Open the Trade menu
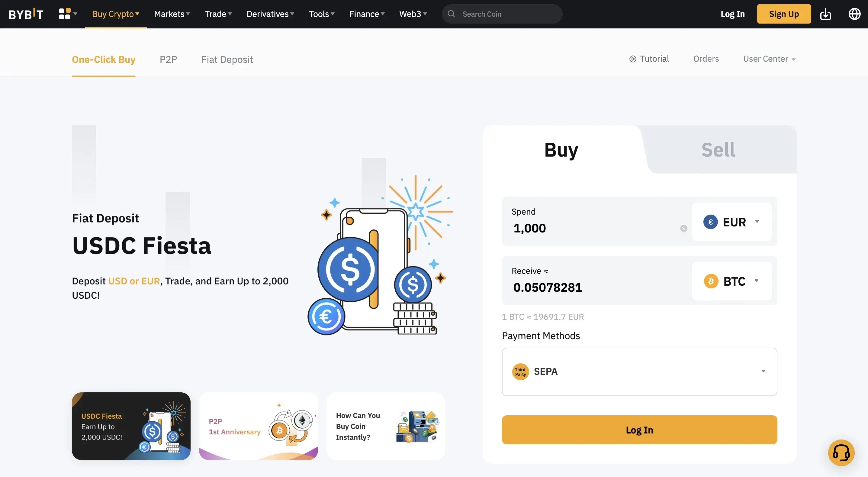This screenshot has height=477, width=868. click(x=218, y=14)
